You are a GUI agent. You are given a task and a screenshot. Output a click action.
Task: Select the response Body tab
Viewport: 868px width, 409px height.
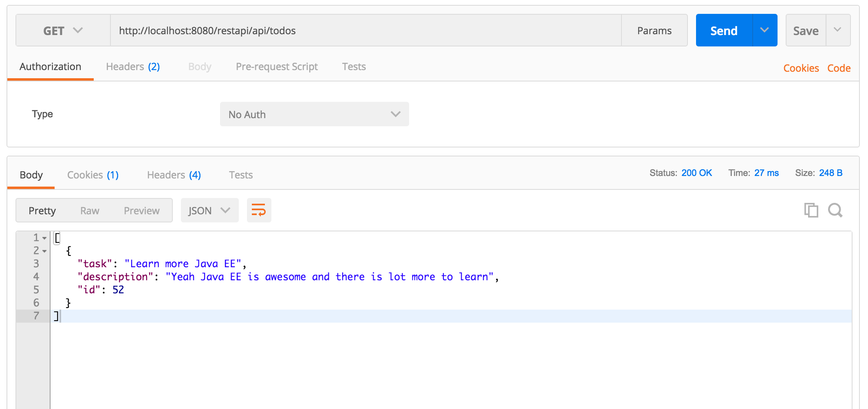[x=31, y=175]
